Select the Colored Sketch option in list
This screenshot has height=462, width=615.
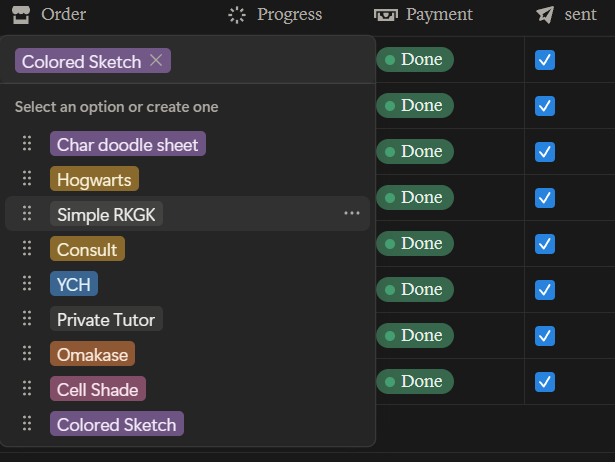pos(117,424)
